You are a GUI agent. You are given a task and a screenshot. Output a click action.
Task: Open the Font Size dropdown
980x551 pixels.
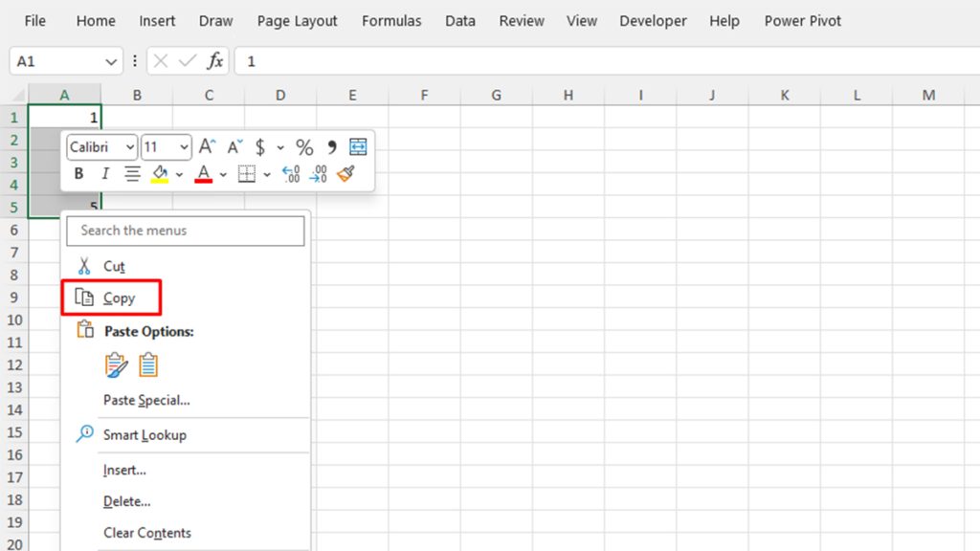[185, 146]
